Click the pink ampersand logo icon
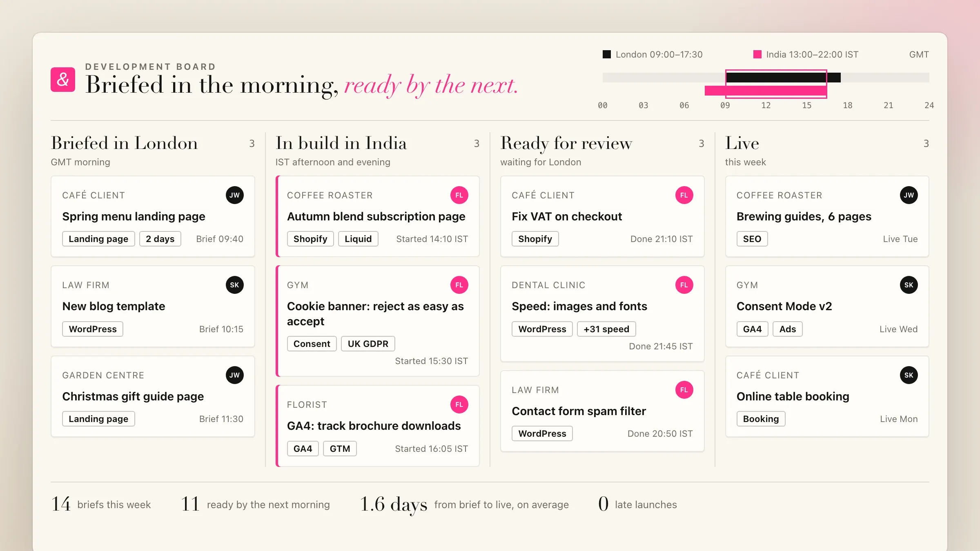The height and width of the screenshot is (551, 980). [63, 80]
